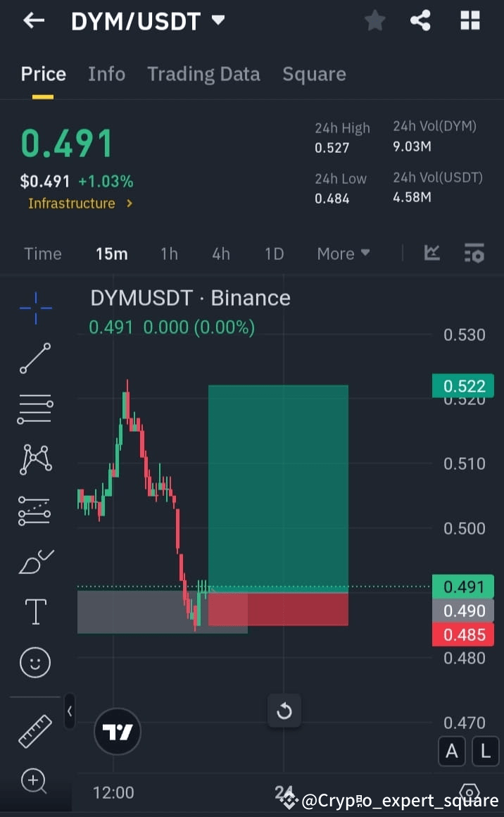Screen dimensions: 504x817
Task: Select the brush drawing tool
Action: 35,562
